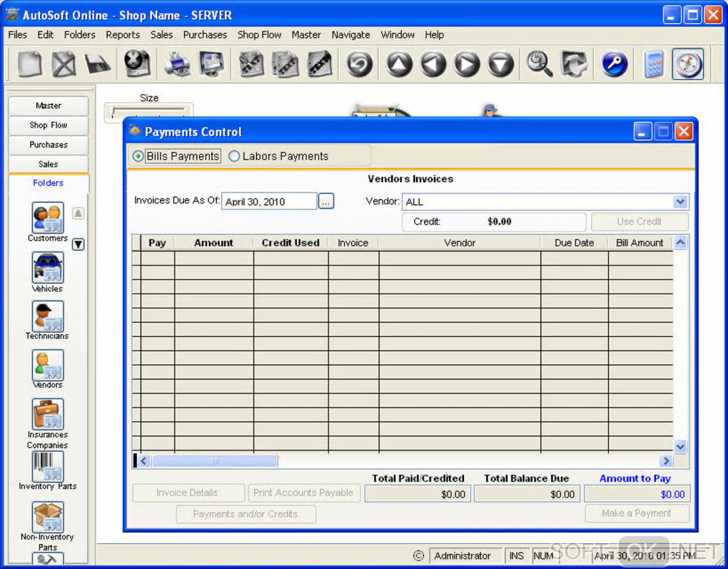Open the Vehicles folder icon

click(48, 268)
